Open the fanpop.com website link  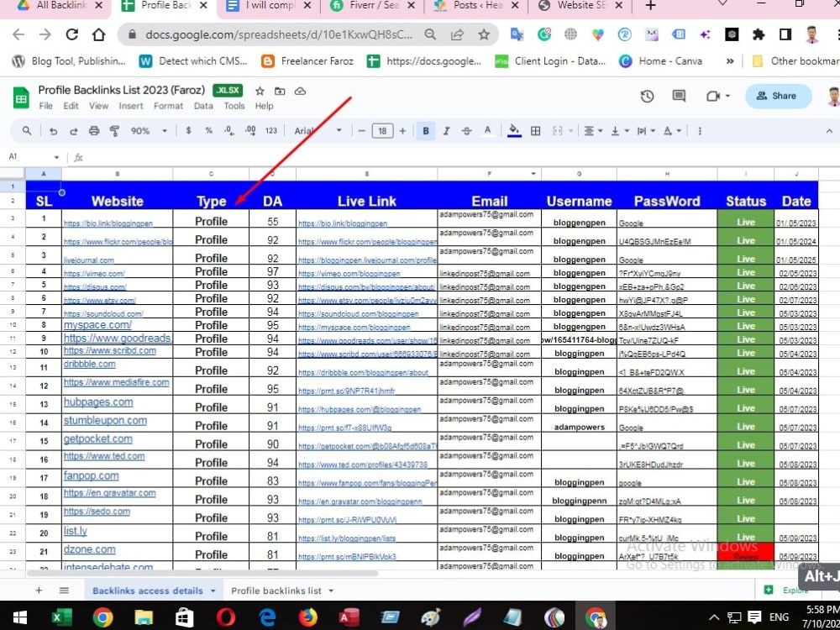click(91, 475)
